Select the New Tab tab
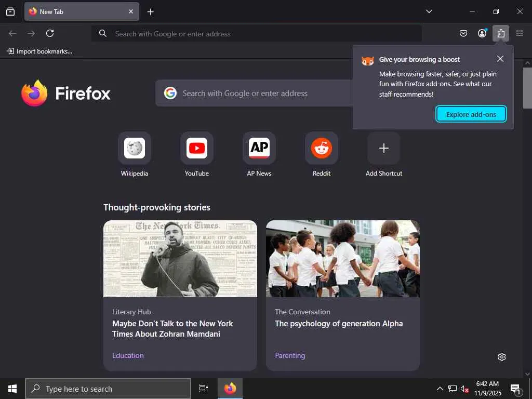The height and width of the screenshot is (399, 532). (82, 11)
